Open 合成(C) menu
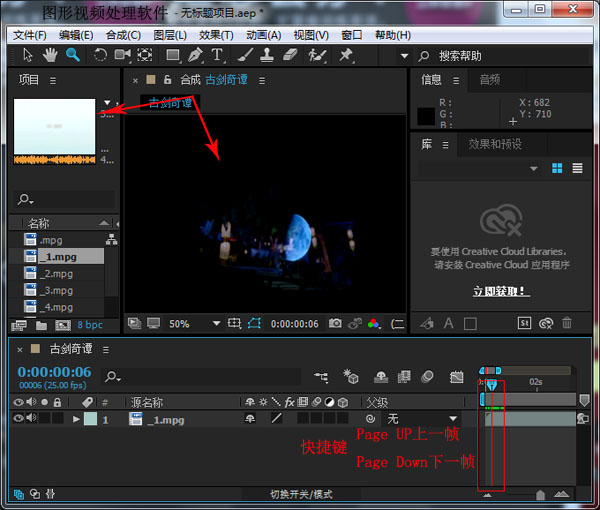Screen dimensions: 600x510 [x=123, y=35]
